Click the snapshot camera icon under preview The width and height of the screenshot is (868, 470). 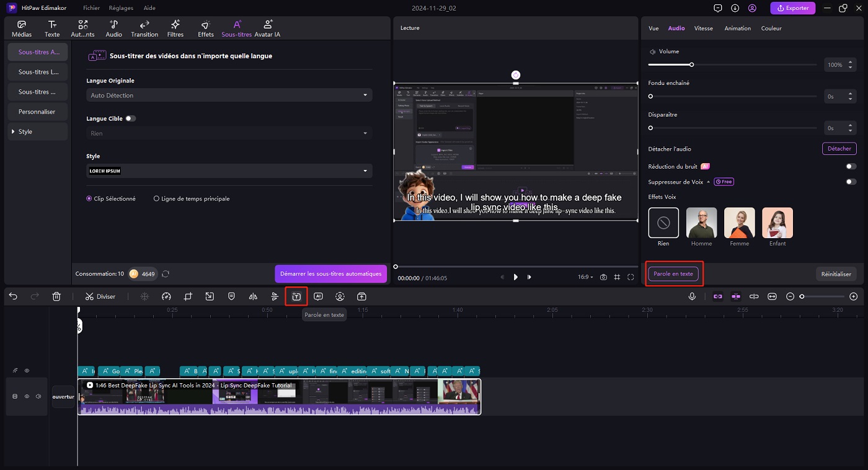[x=603, y=277]
